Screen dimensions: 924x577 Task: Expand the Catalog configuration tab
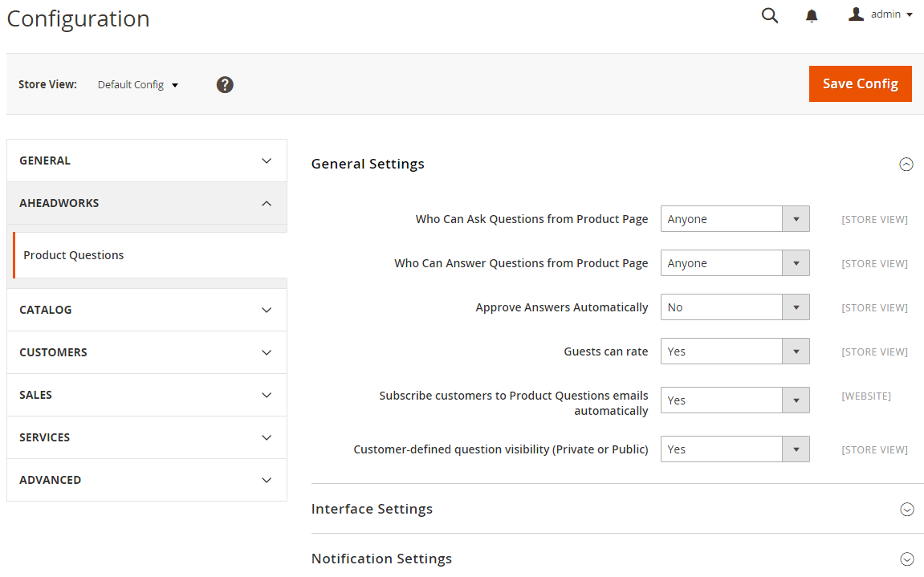coord(147,310)
